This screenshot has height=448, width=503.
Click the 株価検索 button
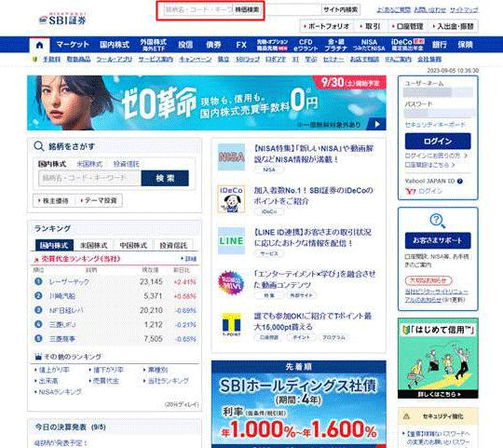click(x=247, y=9)
